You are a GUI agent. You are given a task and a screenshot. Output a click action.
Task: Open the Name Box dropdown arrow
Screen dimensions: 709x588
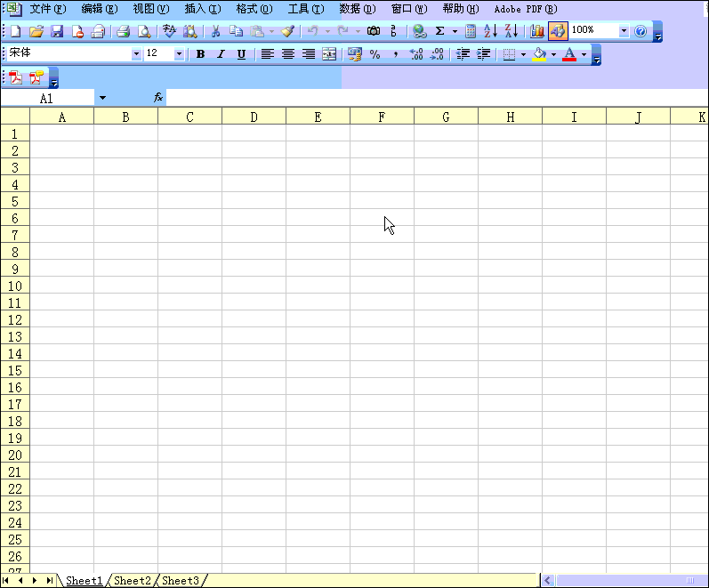point(102,98)
